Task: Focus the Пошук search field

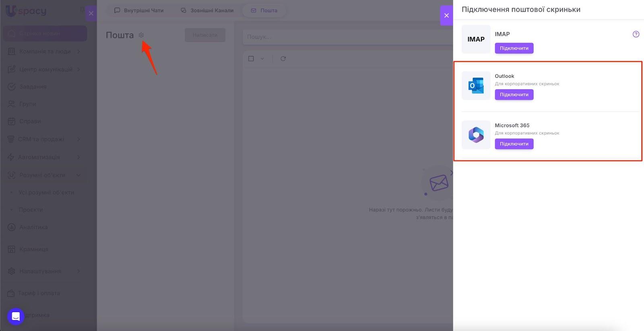Action: coord(348,37)
